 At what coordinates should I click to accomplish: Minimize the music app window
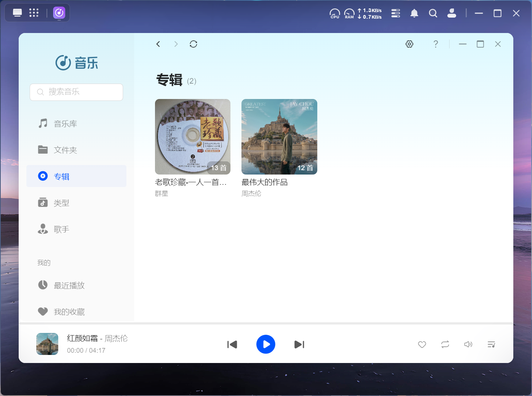coord(463,44)
